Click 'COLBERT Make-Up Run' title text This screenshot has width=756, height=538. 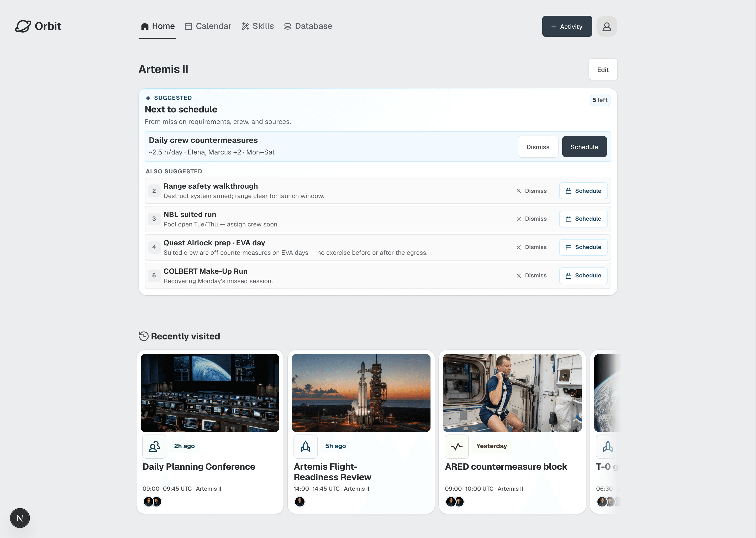205,271
